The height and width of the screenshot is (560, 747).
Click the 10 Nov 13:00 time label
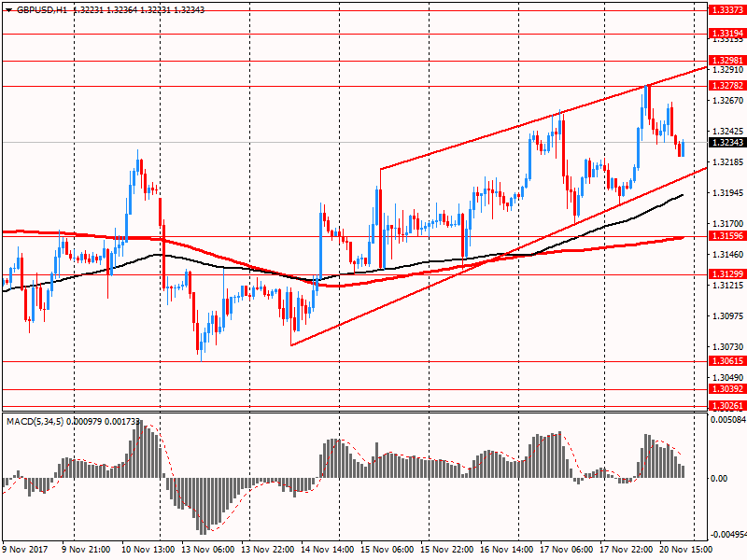[x=148, y=549]
